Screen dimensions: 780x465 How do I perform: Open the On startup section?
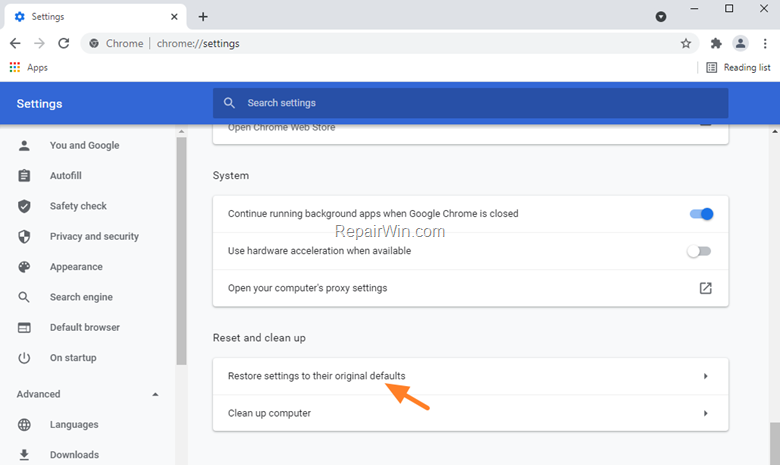[x=73, y=358]
